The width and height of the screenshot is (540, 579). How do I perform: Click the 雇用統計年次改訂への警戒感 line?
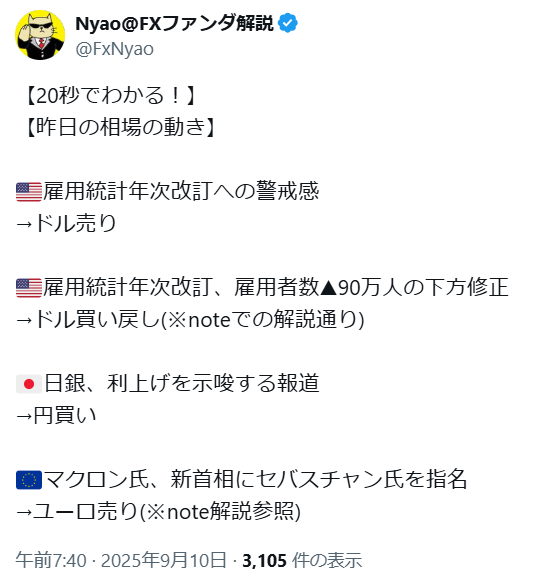click(x=181, y=191)
